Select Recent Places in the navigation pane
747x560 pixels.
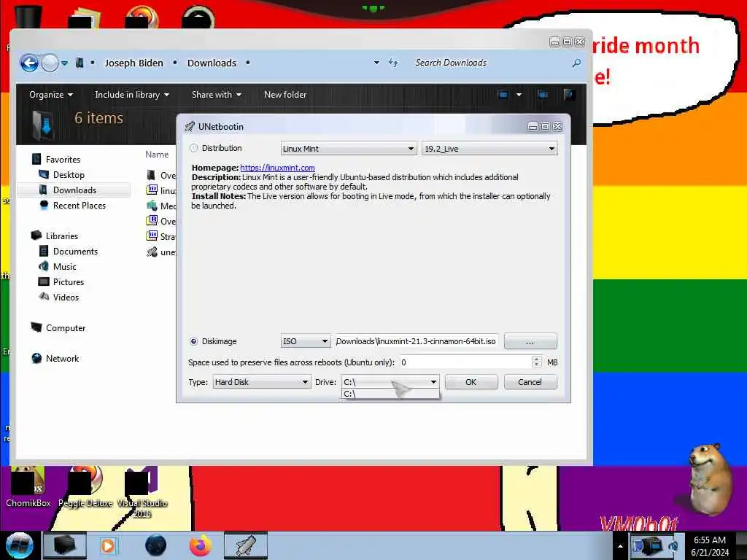[x=80, y=205]
